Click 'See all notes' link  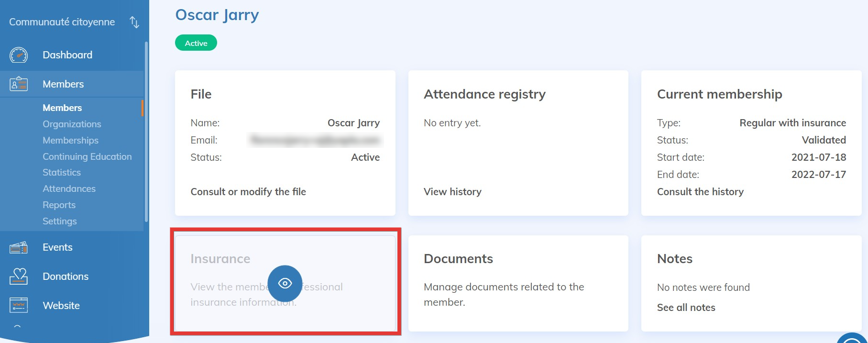[x=686, y=308]
